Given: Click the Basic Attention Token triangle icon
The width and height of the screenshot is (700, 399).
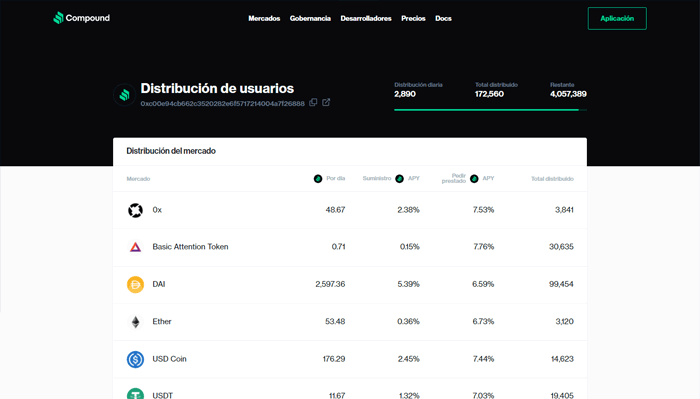Looking at the screenshot, I should 135,247.
